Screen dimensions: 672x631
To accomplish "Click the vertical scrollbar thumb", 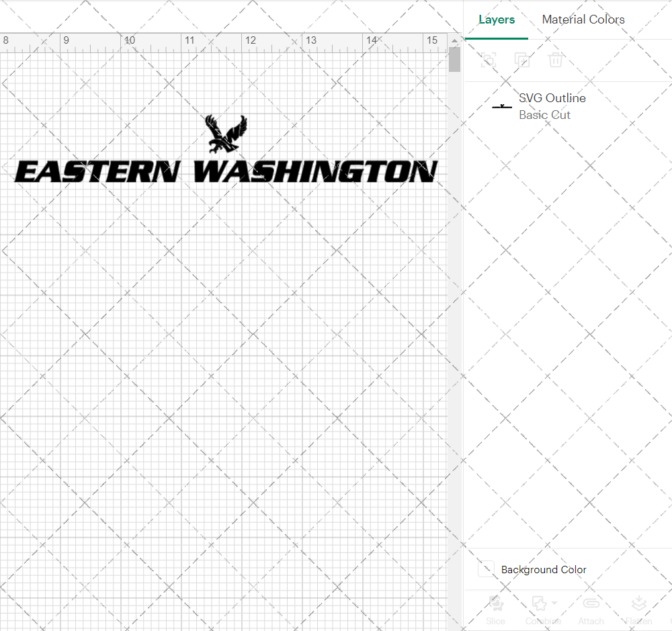I will click(x=454, y=60).
